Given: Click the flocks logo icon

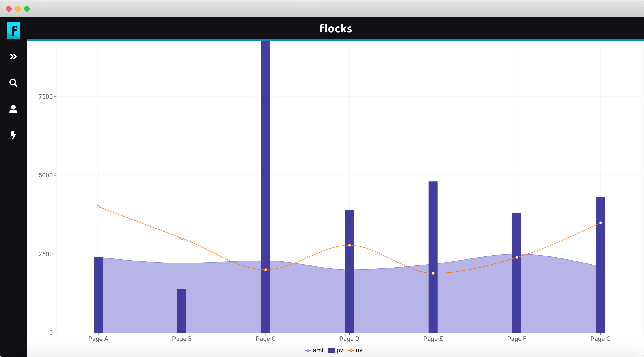Looking at the screenshot, I should 13,30.
